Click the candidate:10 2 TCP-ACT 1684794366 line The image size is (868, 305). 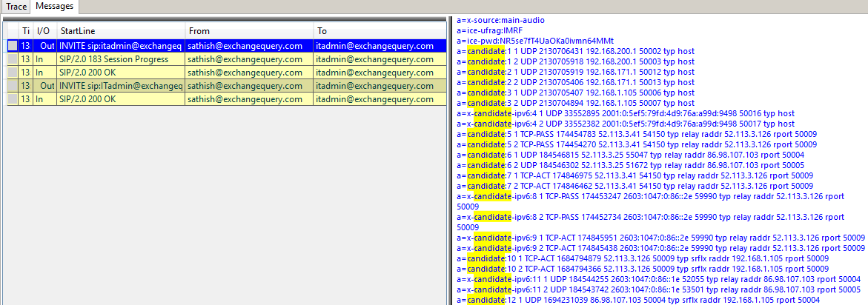tap(643, 269)
